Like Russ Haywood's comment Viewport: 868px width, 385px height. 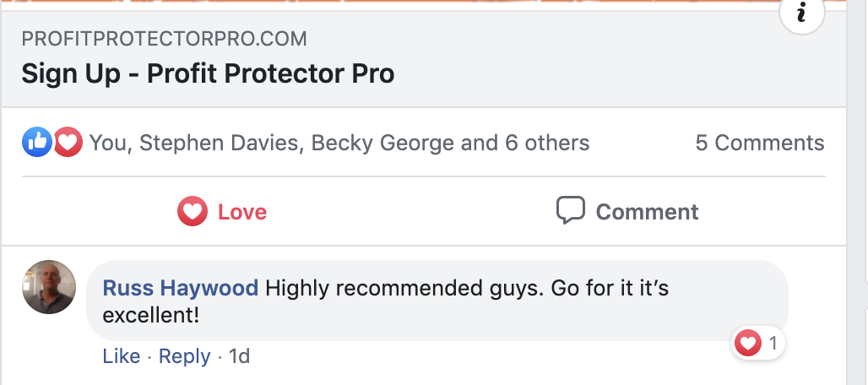pos(121,356)
